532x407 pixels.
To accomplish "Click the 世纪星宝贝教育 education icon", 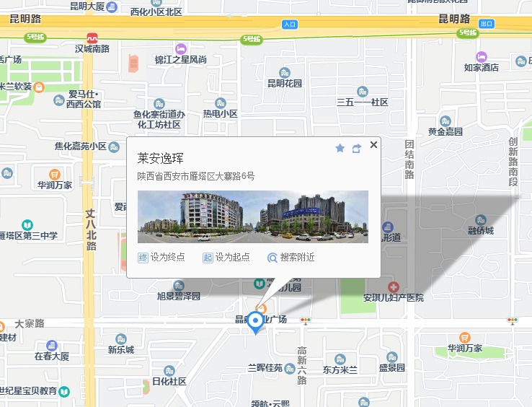I will click(x=64, y=392).
